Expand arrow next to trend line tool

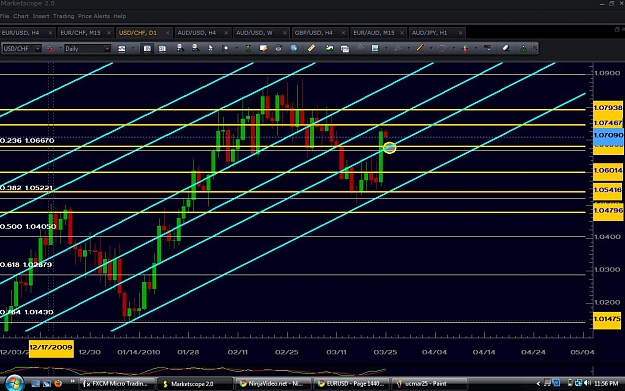pyautogui.click(x=431, y=48)
